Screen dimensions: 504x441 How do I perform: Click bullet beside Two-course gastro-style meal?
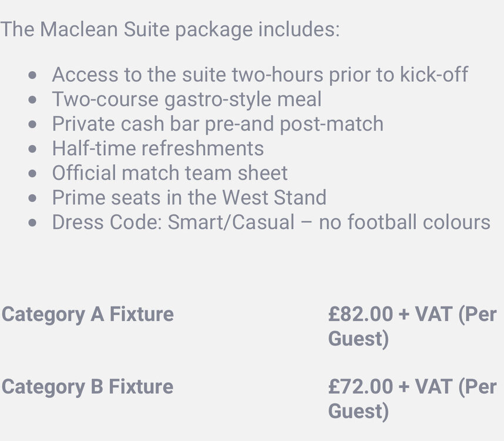coord(32,100)
